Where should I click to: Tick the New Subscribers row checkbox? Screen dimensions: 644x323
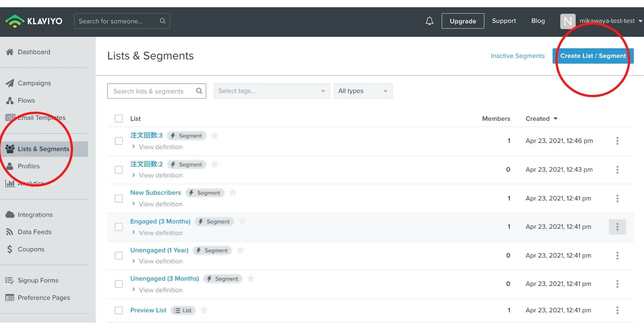(119, 199)
